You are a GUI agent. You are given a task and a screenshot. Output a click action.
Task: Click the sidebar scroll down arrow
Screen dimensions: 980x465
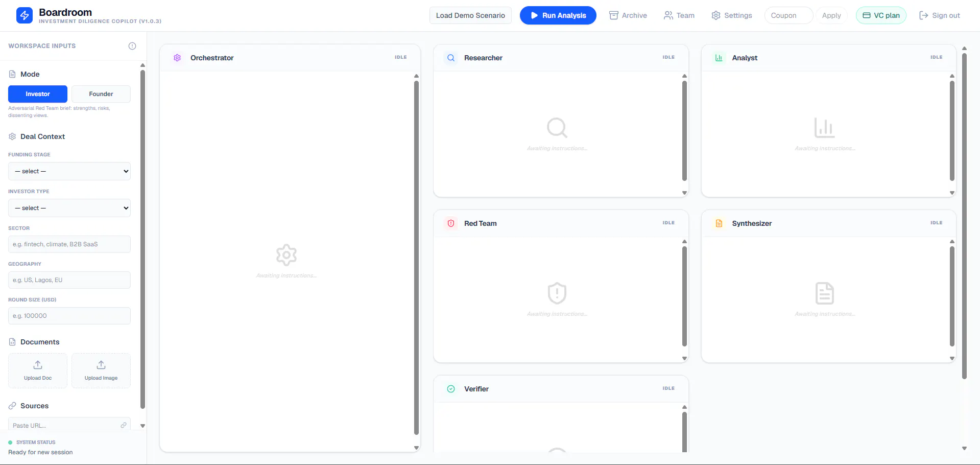tap(143, 426)
